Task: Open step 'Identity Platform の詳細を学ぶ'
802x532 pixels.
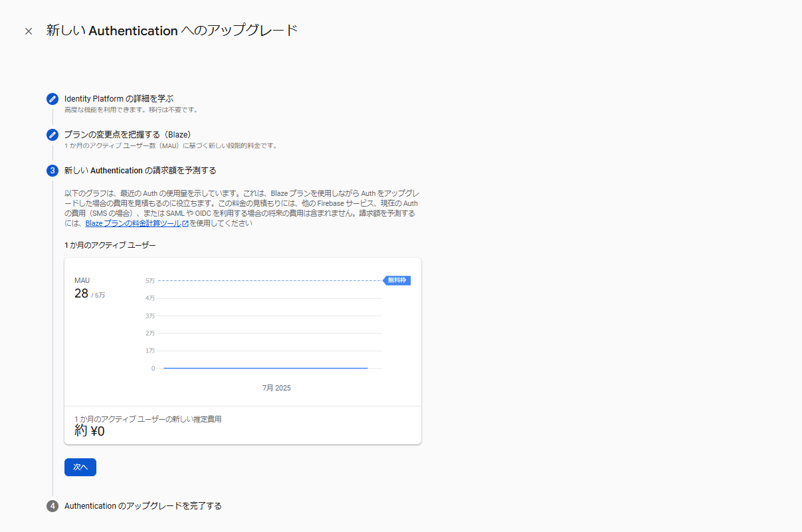Action: 119,98
